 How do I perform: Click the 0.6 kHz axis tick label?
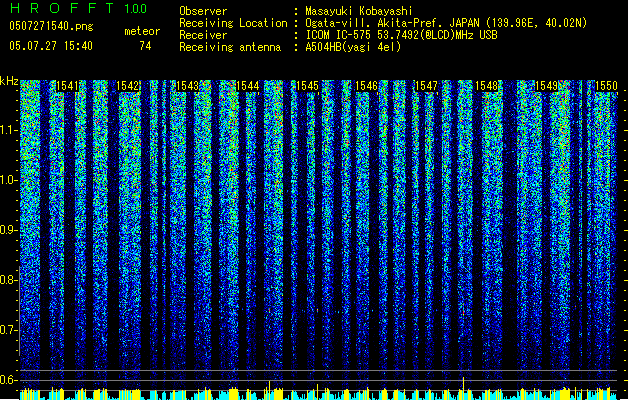pos(8,380)
